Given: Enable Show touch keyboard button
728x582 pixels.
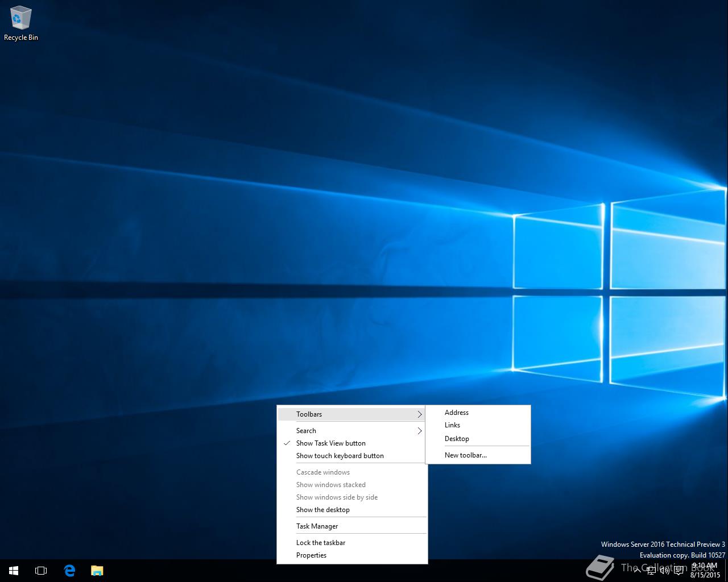Looking at the screenshot, I should [352, 456].
